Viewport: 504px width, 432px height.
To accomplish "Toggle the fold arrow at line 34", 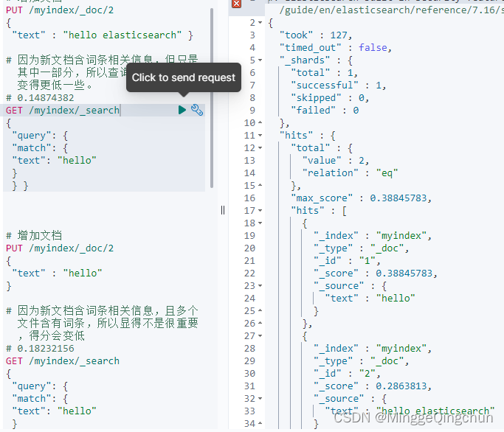I will [260, 423].
